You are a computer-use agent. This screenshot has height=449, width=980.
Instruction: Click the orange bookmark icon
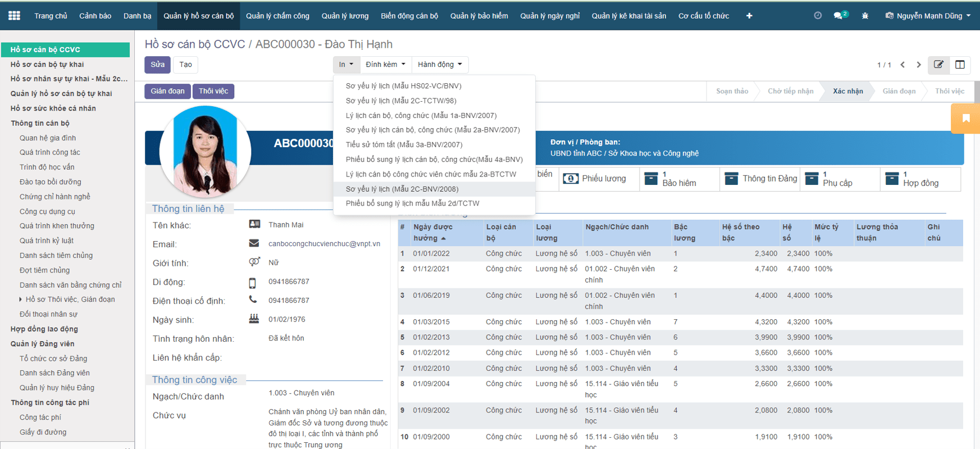966,118
